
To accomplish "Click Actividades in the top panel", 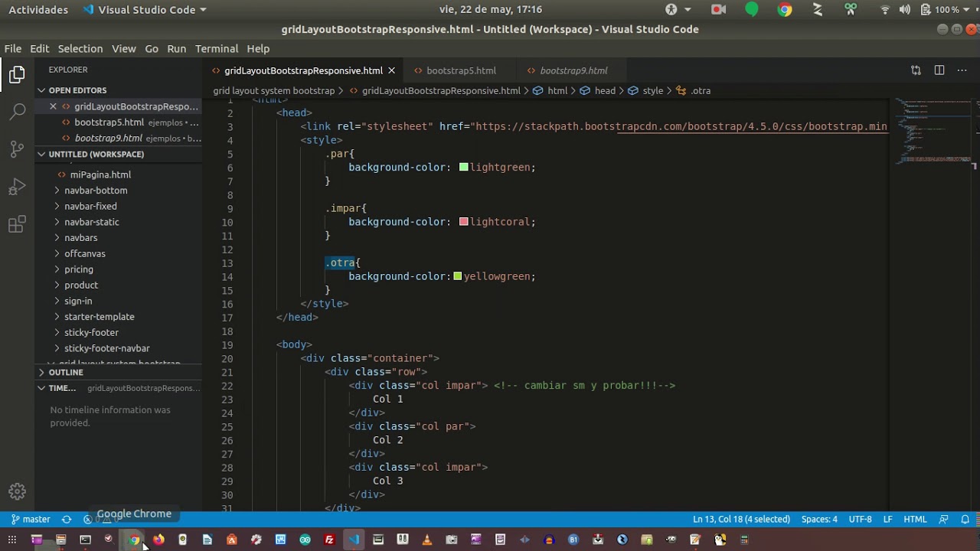I will click(x=38, y=9).
